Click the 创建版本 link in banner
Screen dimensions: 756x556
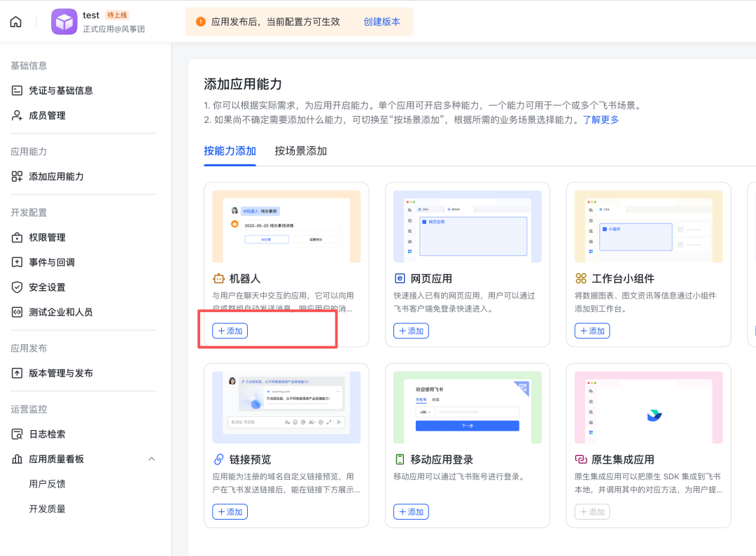(x=381, y=22)
